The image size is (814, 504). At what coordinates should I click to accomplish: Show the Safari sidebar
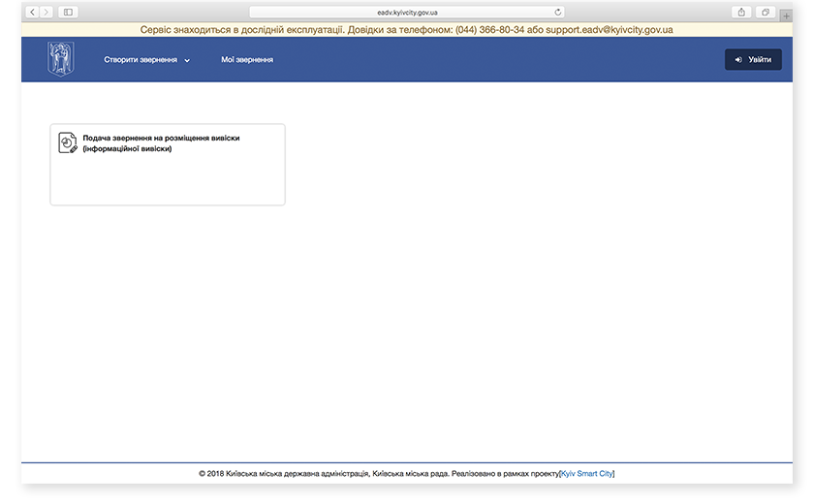point(68,12)
